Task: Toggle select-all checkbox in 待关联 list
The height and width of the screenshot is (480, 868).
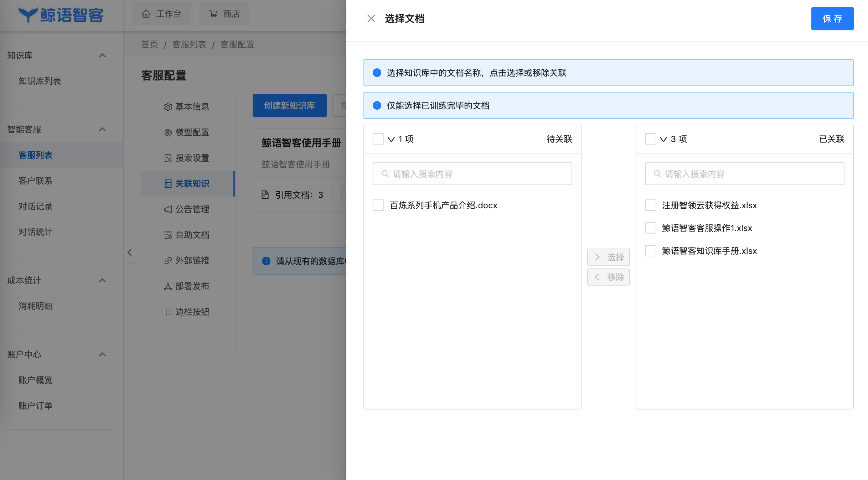Action: tap(378, 139)
